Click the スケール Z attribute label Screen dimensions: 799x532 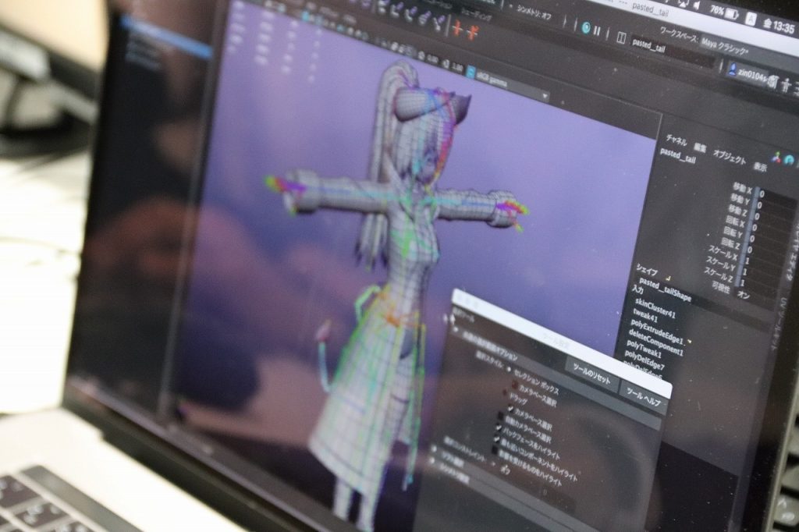[718, 275]
